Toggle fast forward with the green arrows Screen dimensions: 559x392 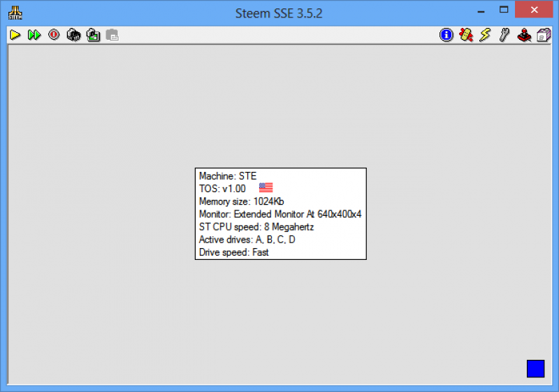pyautogui.click(x=34, y=35)
